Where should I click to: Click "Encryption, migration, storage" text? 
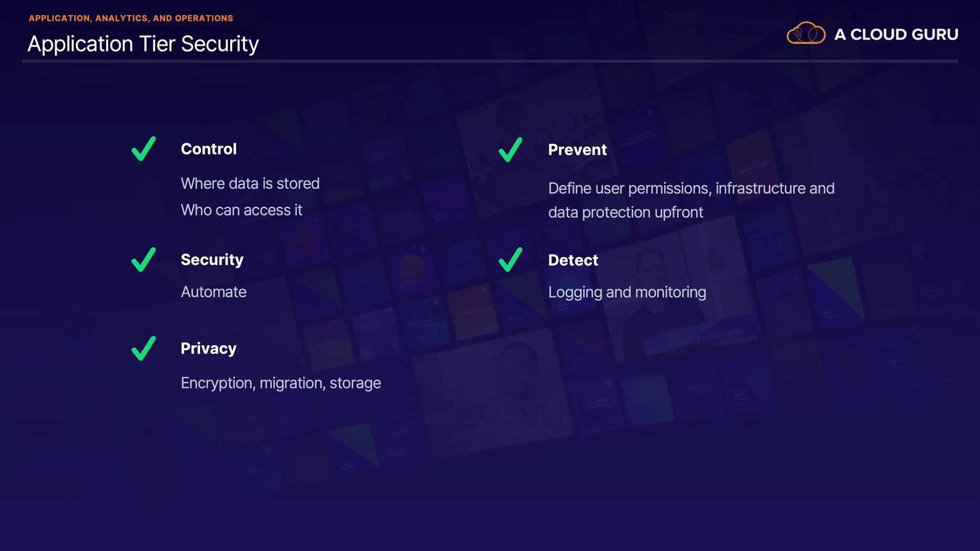coord(281,383)
